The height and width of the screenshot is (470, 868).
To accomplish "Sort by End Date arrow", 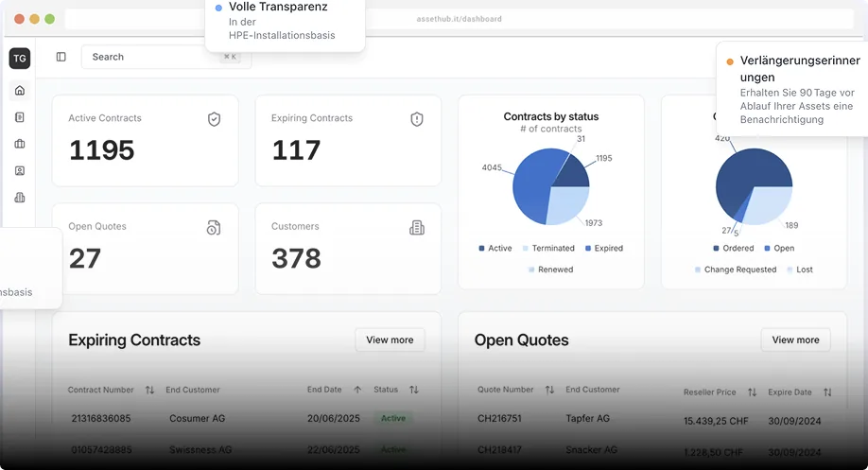I will click(357, 390).
